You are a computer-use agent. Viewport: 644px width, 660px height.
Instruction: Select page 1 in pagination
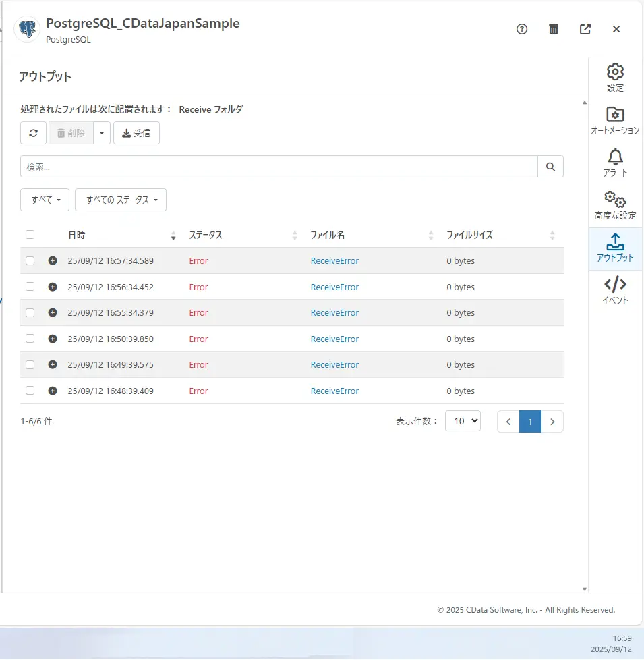pos(530,421)
